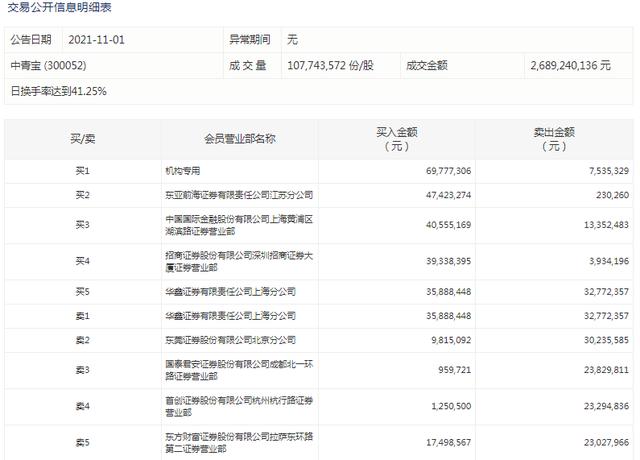Screen dimensions: 640x460
Task: Select buy amount in 买5 row
Action: point(448,292)
